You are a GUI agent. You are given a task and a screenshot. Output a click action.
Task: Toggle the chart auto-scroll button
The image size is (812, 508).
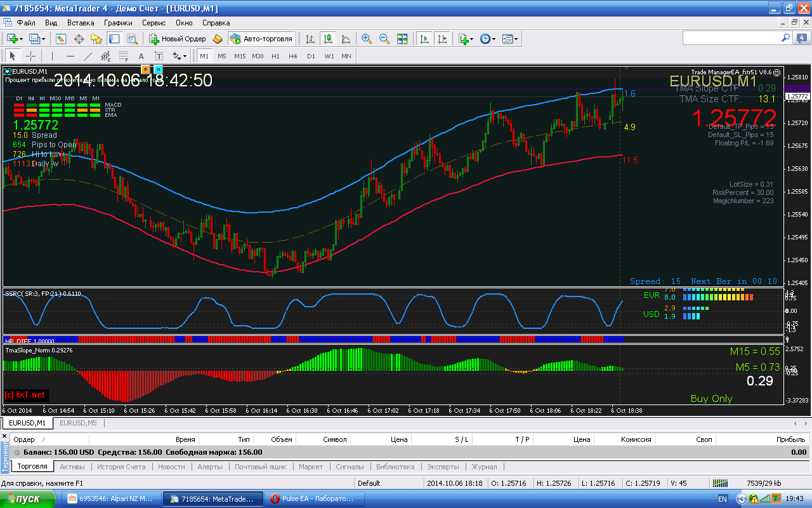(x=424, y=39)
